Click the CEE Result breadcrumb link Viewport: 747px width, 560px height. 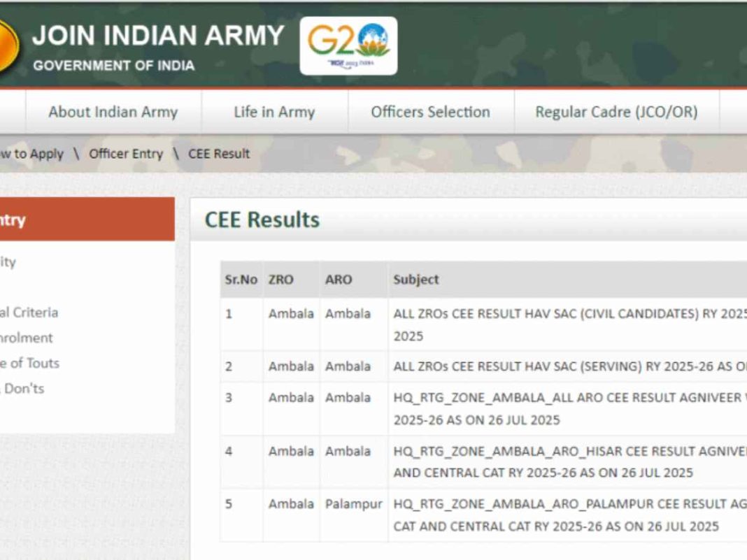[219, 153]
